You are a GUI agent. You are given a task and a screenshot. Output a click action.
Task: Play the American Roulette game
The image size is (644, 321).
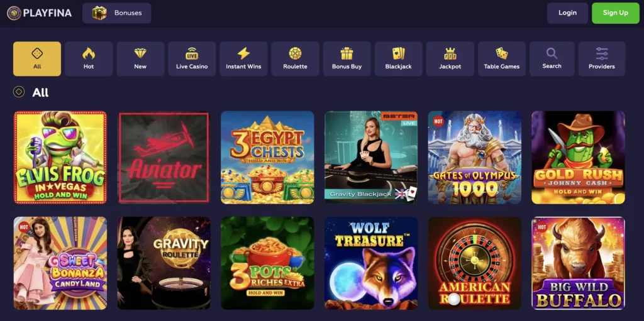point(475,263)
